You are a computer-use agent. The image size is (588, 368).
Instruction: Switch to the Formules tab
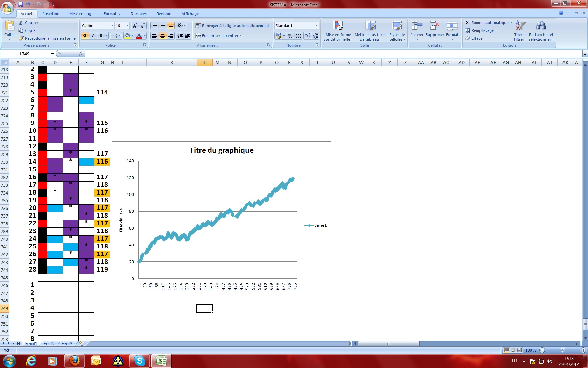[112, 14]
